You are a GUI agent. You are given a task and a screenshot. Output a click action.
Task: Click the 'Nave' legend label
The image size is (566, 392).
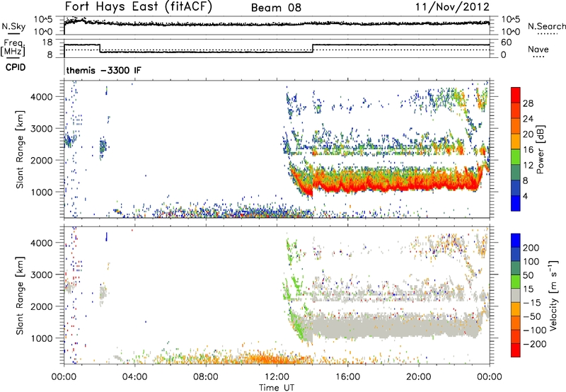point(538,49)
